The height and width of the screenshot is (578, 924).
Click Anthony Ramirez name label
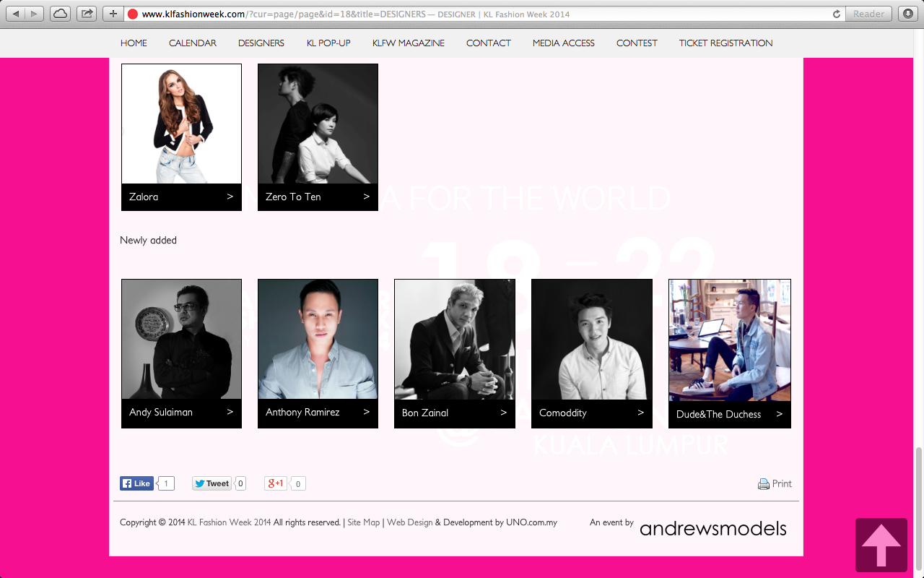point(302,412)
